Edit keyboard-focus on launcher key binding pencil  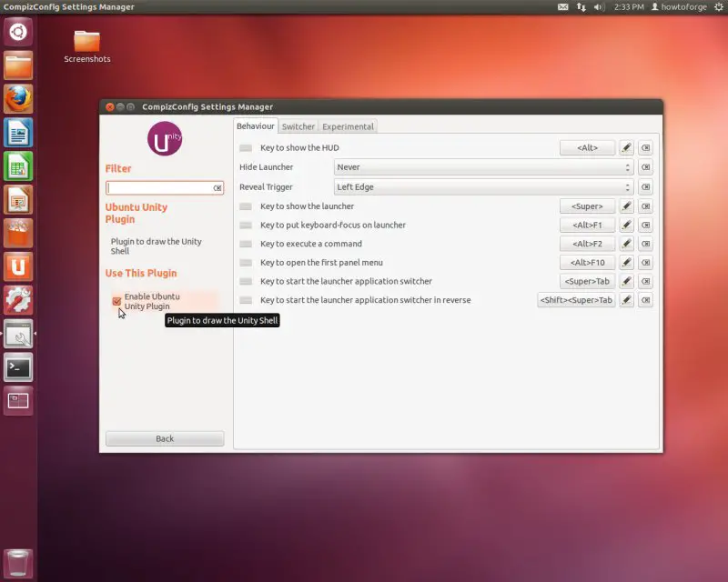pyautogui.click(x=626, y=226)
